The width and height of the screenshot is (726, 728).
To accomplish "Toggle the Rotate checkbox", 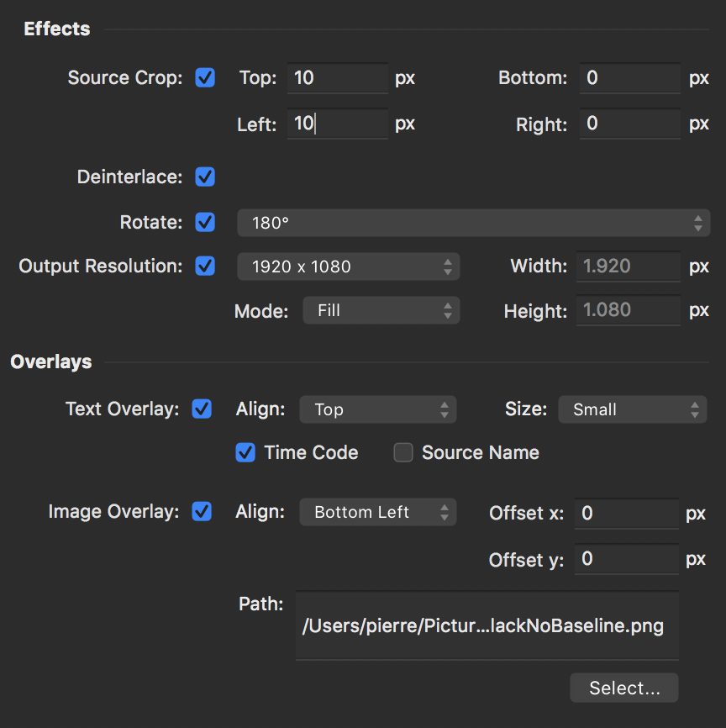I will pyautogui.click(x=205, y=223).
